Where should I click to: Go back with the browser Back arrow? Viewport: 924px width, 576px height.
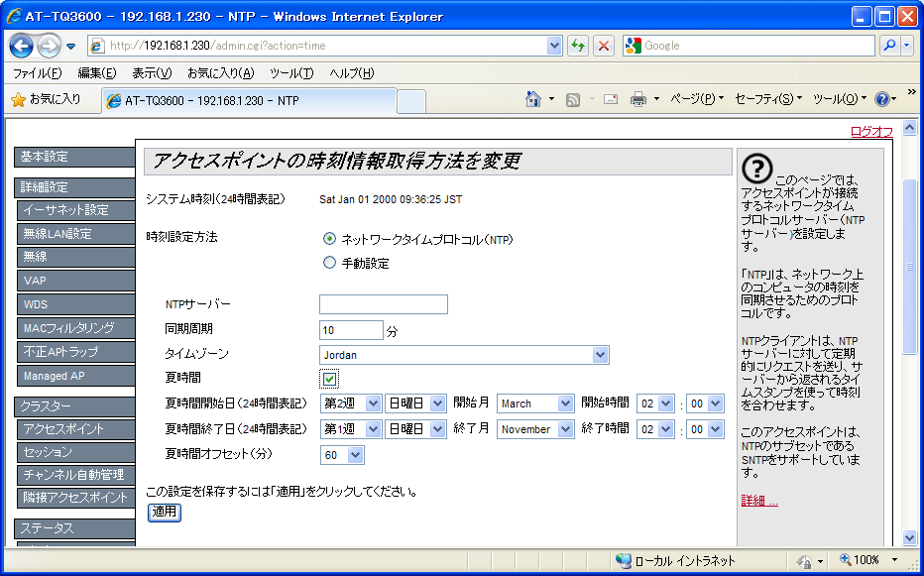(21, 46)
